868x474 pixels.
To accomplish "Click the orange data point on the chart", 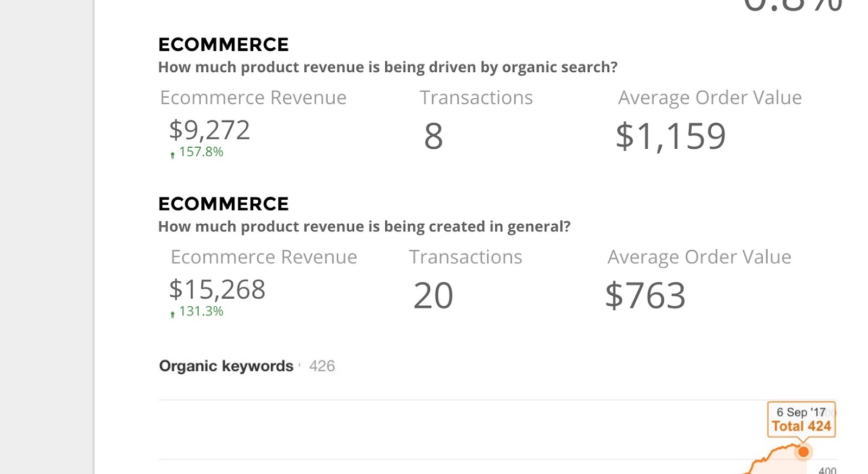I will pos(803,452).
